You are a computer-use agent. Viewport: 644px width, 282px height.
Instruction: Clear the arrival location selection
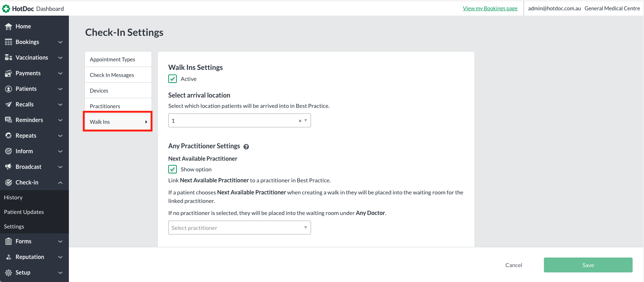(300, 121)
